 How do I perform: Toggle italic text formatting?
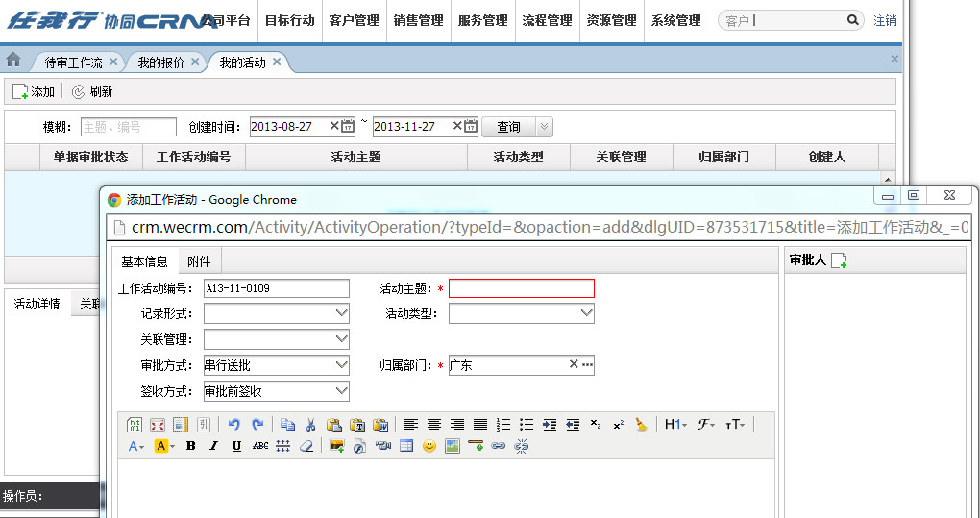(213, 446)
